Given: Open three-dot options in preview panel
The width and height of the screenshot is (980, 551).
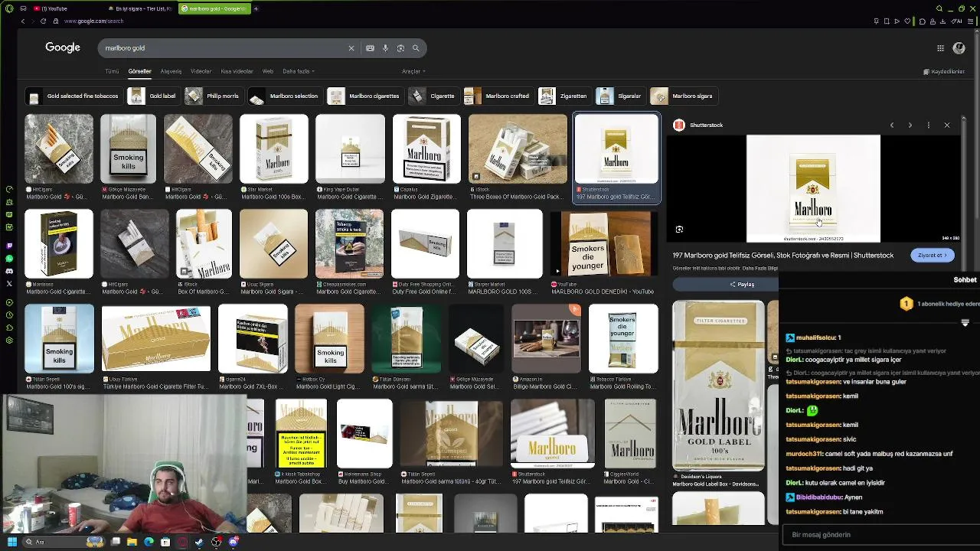Looking at the screenshot, I should coord(928,125).
